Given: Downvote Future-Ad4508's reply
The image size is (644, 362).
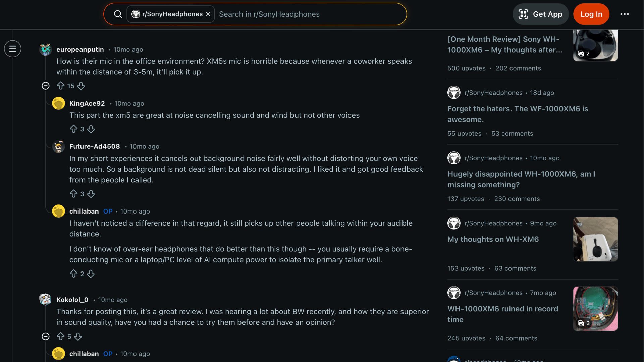Looking at the screenshot, I should [91, 194].
